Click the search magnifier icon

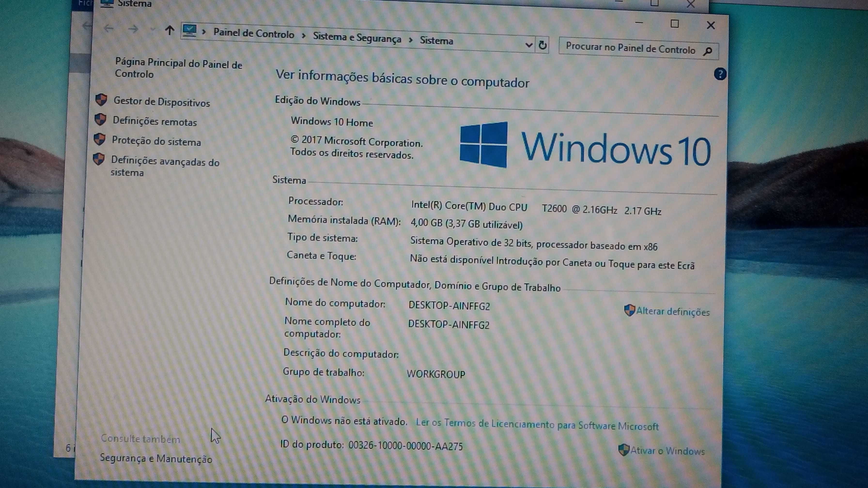click(x=708, y=51)
